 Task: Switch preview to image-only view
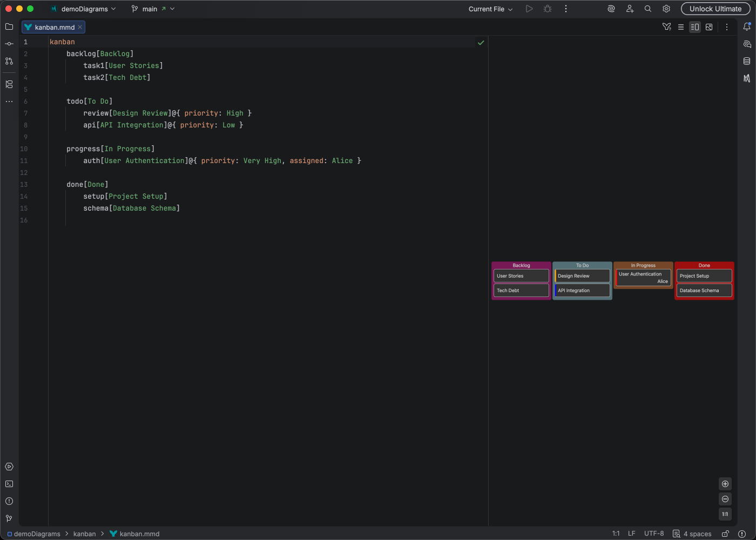click(x=709, y=26)
